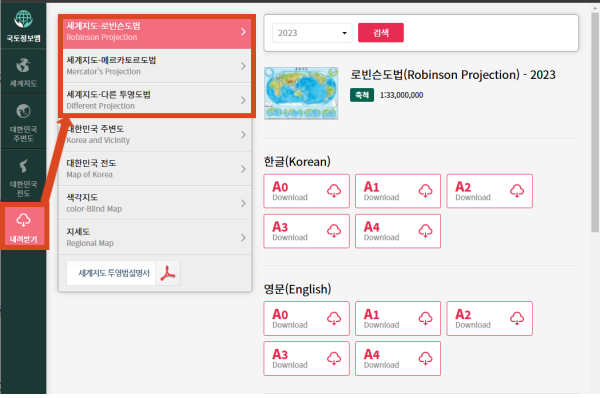Click the cloud icon on Korean A3 download
The height and width of the screenshot is (398, 600).
[334, 231]
